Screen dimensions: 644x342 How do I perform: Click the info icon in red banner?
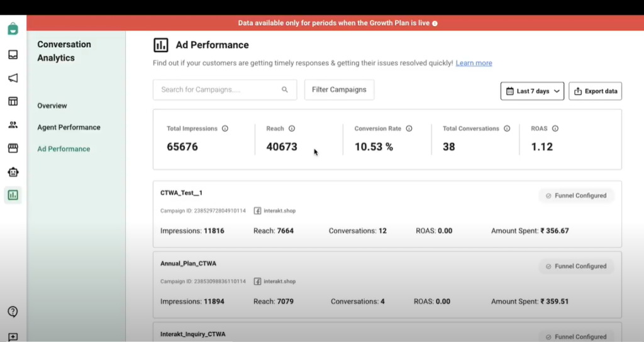pyautogui.click(x=435, y=23)
